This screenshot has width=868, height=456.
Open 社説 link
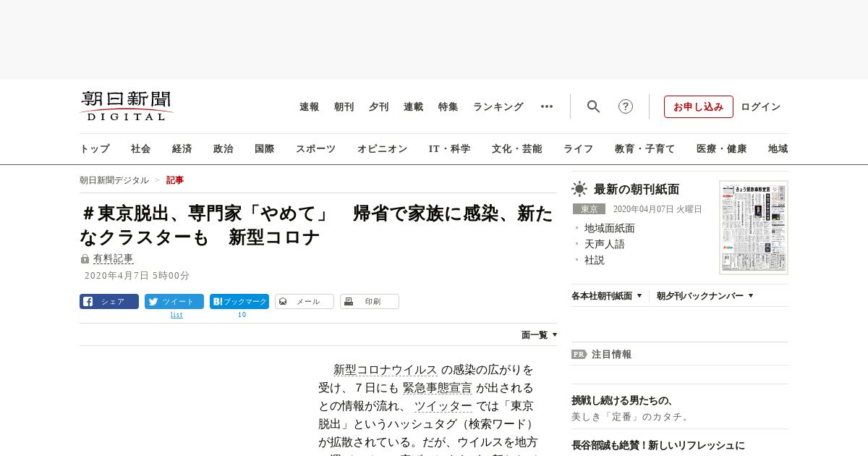pyautogui.click(x=595, y=260)
